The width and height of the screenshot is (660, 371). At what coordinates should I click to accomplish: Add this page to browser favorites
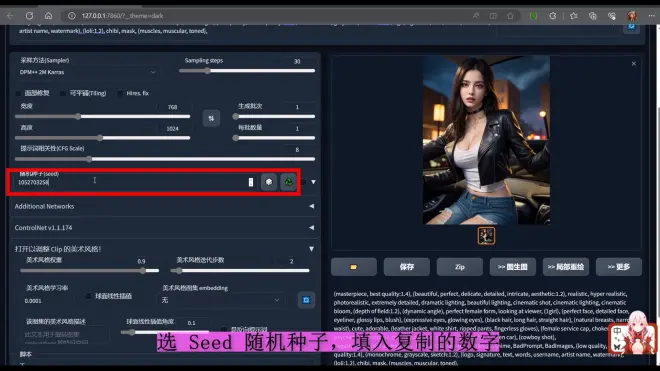point(510,16)
